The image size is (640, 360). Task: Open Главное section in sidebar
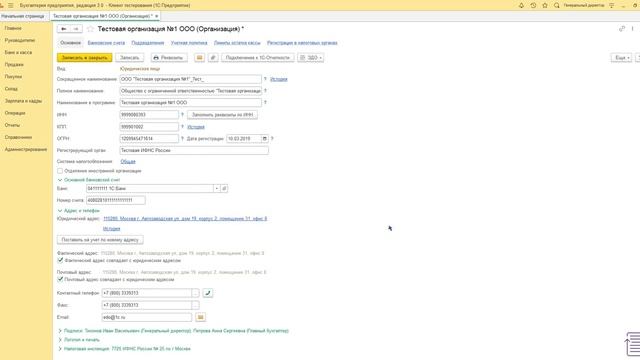coord(13,28)
